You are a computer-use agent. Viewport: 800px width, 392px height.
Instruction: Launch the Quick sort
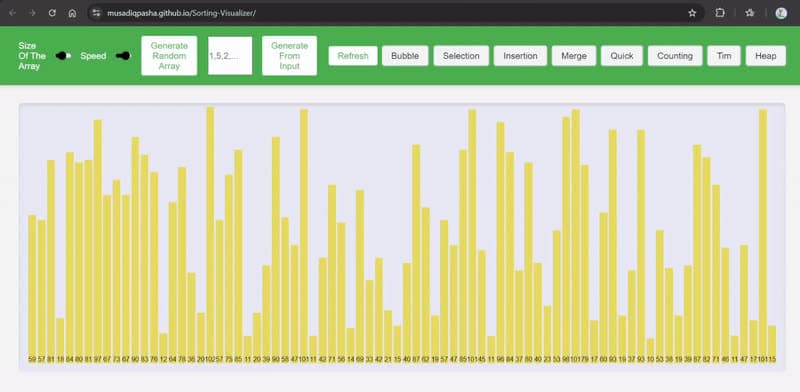622,56
